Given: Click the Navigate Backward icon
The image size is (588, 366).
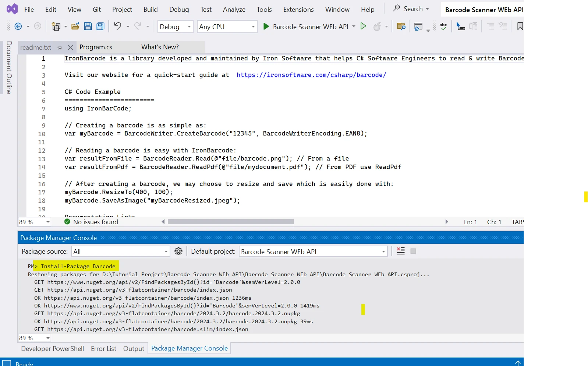Looking at the screenshot, I should (x=18, y=26).
